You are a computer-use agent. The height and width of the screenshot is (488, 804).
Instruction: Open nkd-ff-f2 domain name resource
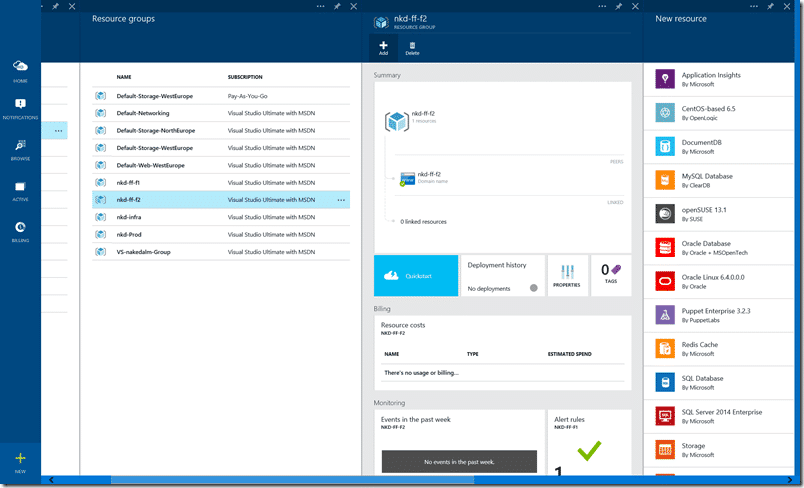click(x=424, y=178)
